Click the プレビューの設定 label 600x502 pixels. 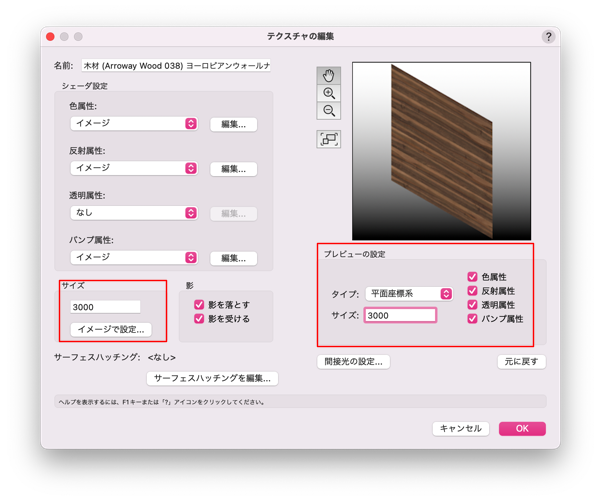click(354, 254)
